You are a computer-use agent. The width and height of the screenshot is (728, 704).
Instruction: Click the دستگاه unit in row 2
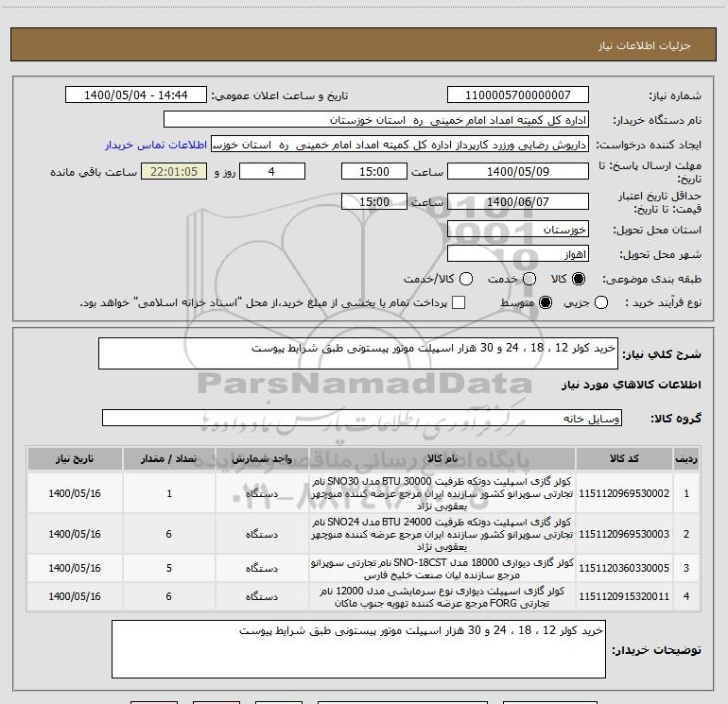[262, 534]
